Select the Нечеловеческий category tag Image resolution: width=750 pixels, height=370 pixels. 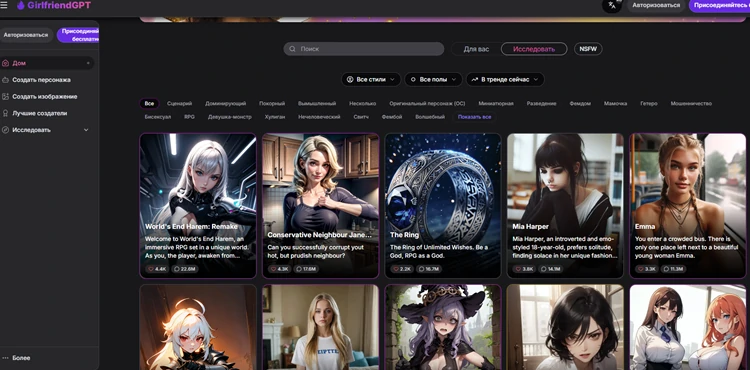point(319,117)
